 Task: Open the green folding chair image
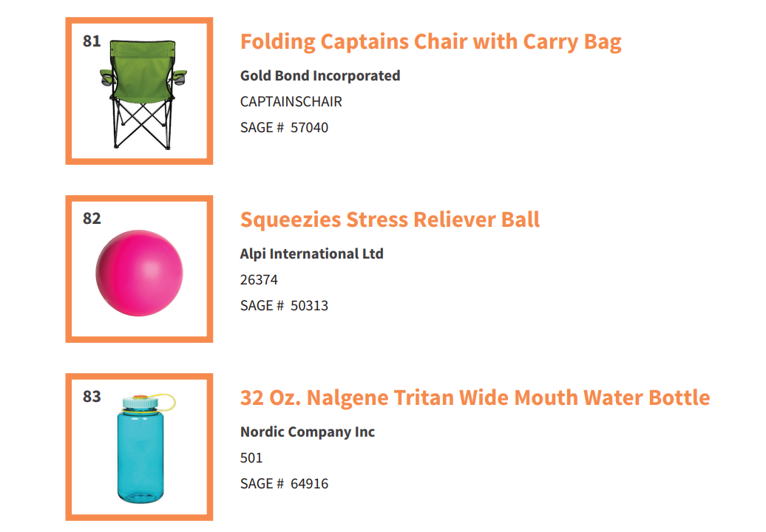tap(143, 94)
